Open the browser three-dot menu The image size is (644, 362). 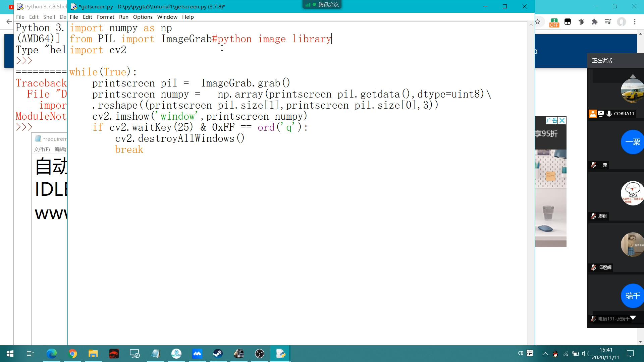click(x=635, y=22)
